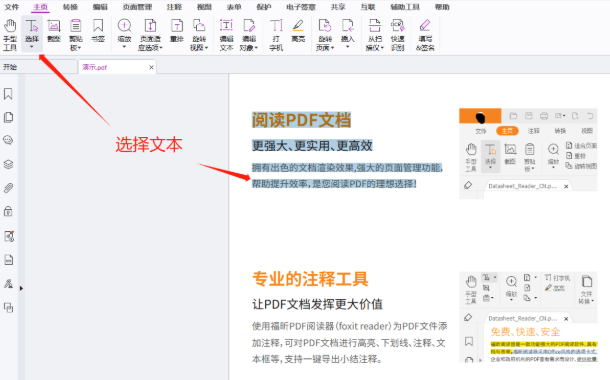Choose the Edit Text tool (编辑文本)
Screen dimensions: 610x380
(226, 34)
